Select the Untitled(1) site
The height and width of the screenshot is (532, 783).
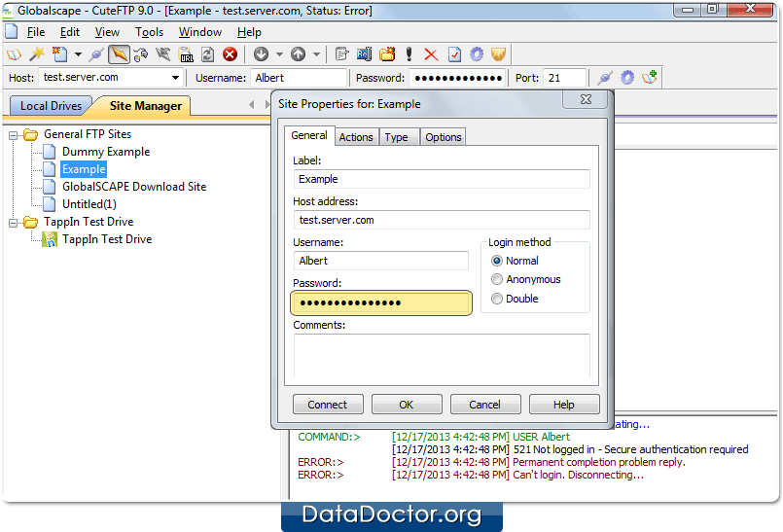[x=89, y=204]
